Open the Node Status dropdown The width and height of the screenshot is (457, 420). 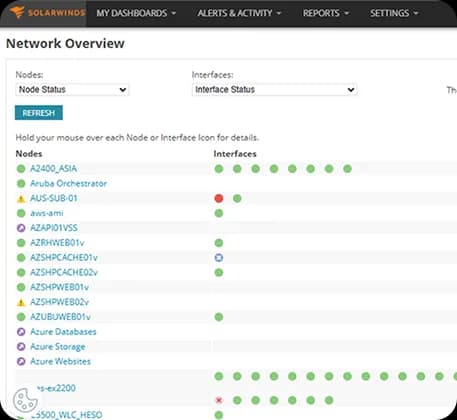point(72,90)
